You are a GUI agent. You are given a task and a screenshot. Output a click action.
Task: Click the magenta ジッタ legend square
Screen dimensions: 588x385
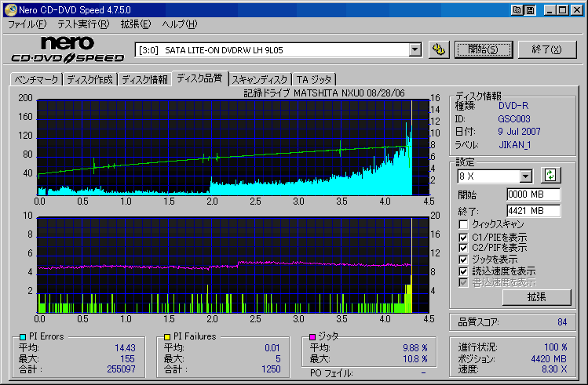(312, 336)
